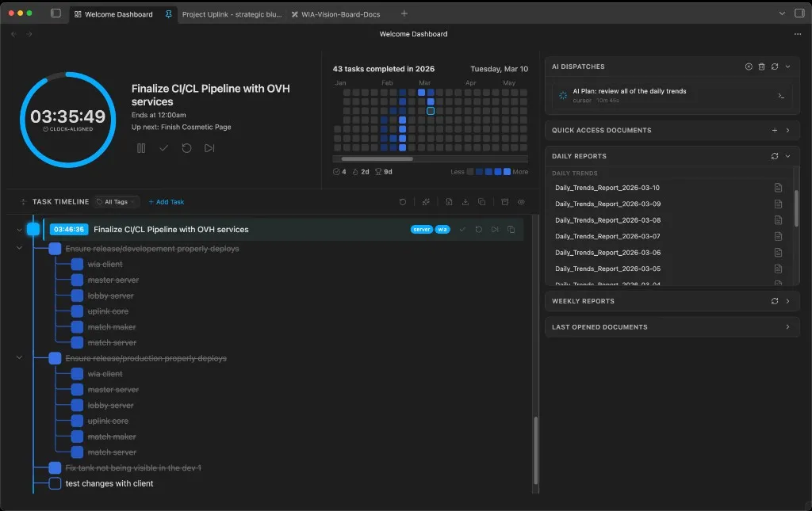The height and width of the screenshot is (511, 812).
Task: Open terminal for the AI Plan dispatch
Action: click(781, 96)
